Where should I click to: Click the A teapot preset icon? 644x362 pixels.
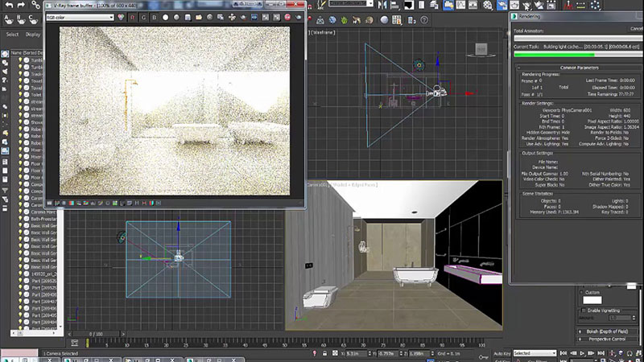click(x=8, y=19)
